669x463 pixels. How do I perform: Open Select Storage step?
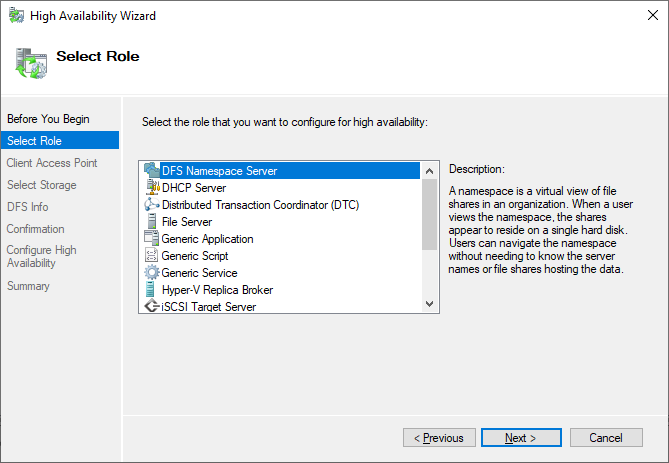41,185
